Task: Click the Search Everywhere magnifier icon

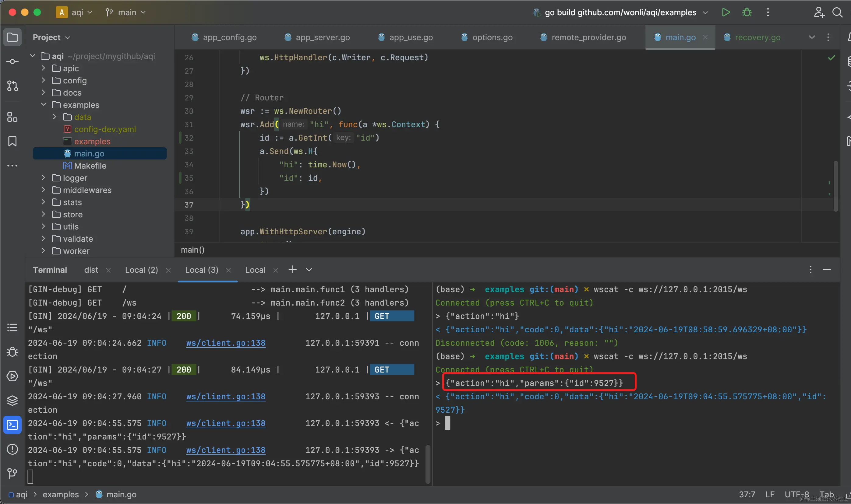Action: point(837,12)
